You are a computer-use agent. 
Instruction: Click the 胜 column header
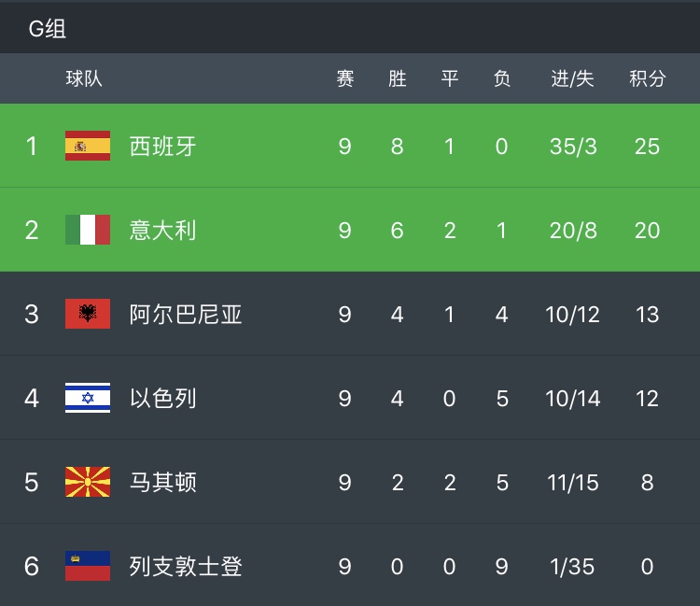tap(398, 78)
